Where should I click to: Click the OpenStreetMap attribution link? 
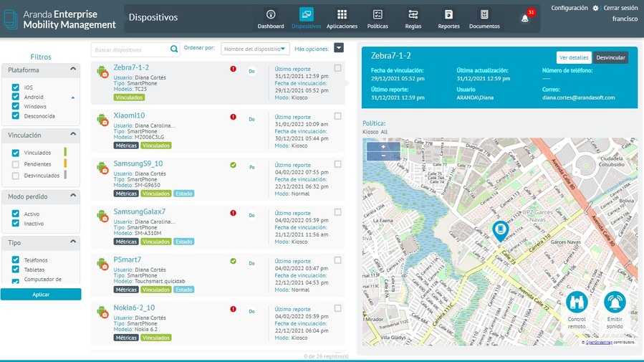(x=599, y=342)
